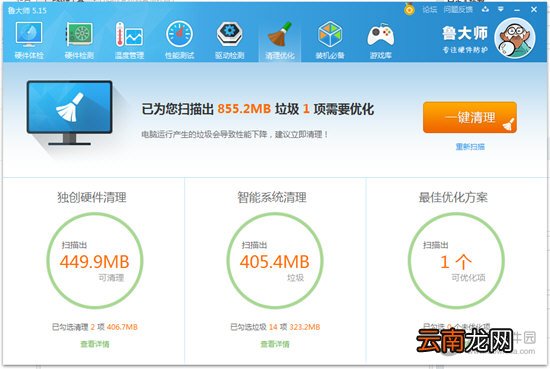Open the 游戏库 game library tab
This screenshot has width=550, height=369.
tap(381, 40)
